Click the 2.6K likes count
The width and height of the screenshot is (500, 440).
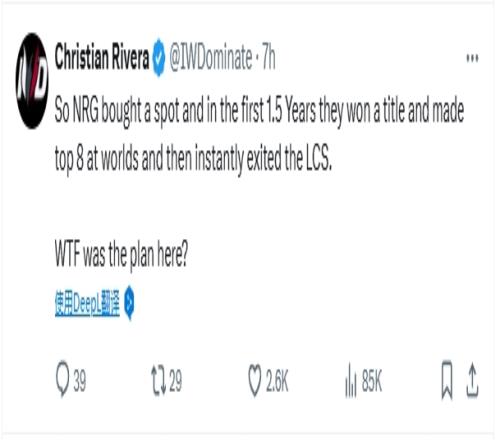[x=277, y=381]
